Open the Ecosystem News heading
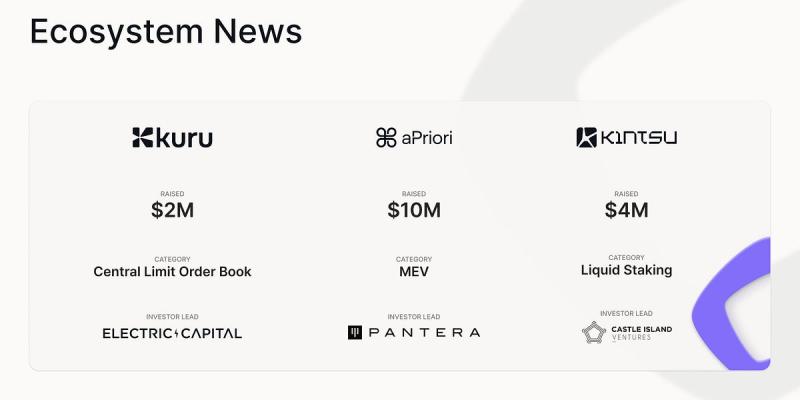The width and height of the screenshot is (800, 400). coord(166,32)
